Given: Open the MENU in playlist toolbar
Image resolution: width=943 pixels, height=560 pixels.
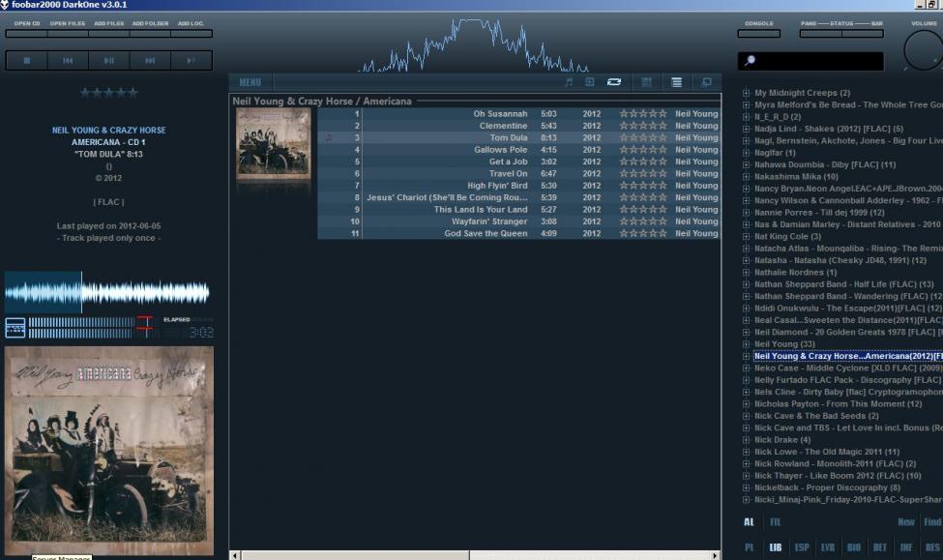Looking at the screenshot, I should coord(250,82).
